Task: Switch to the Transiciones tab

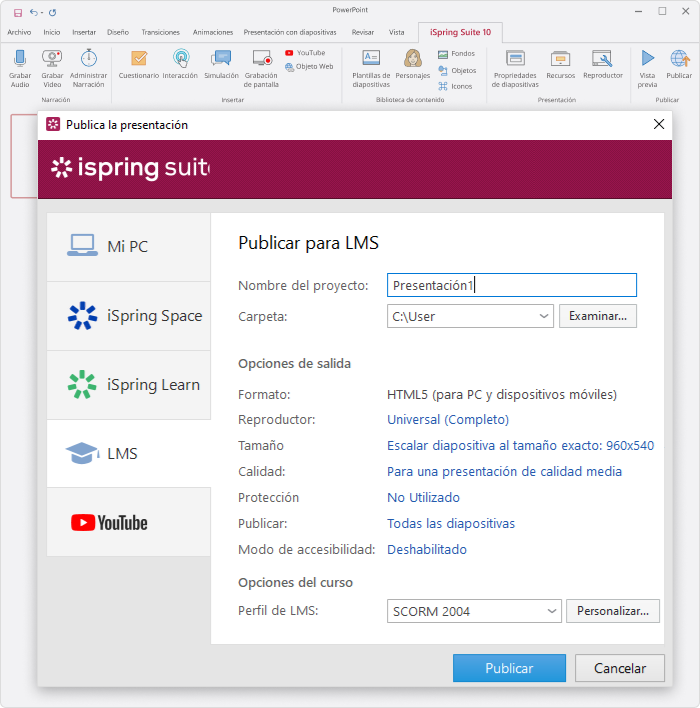Action: pyautogui.click(x=160, y=33)
